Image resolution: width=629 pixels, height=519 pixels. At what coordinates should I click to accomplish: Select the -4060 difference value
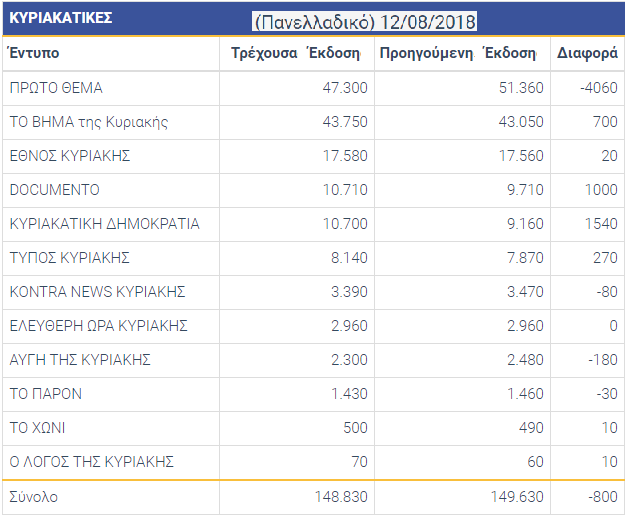tap(599, 88)
